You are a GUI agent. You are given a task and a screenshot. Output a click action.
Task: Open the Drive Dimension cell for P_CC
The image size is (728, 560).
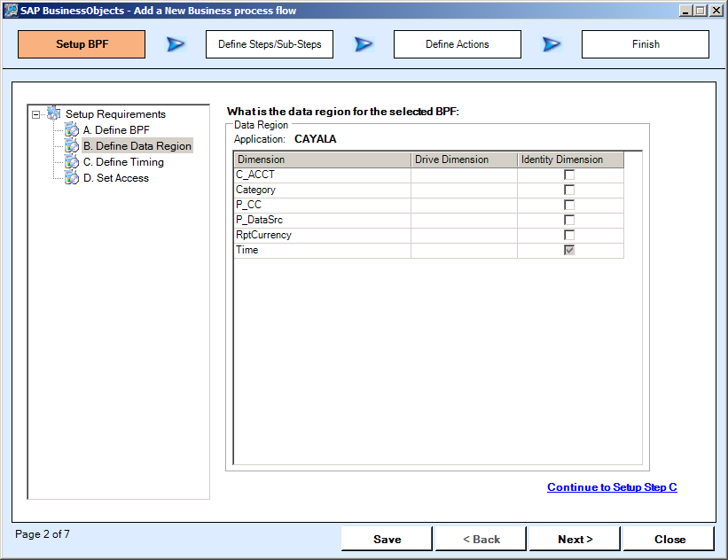463,205
